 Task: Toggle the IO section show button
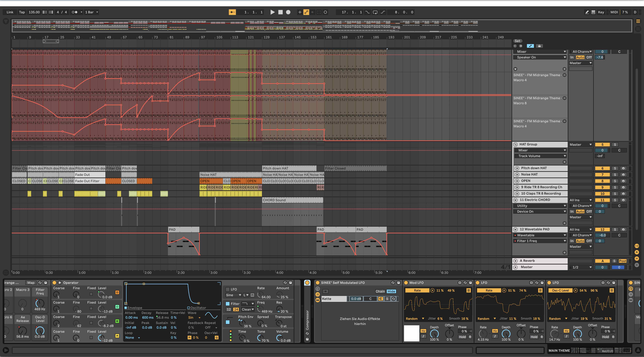coord(637,246)
